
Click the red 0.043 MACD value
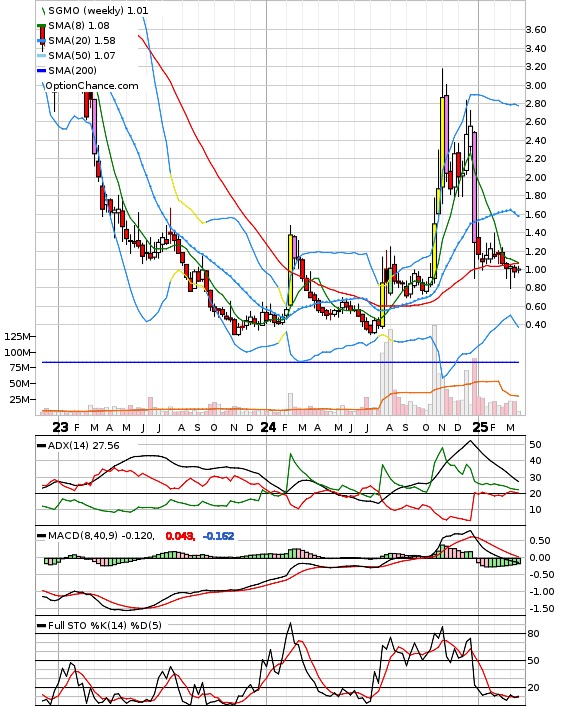point(180,536)
